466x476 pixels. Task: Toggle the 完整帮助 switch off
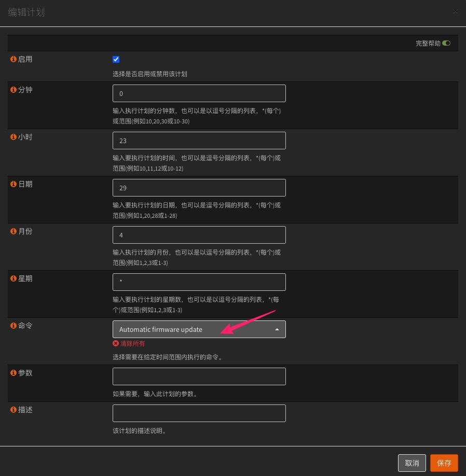point(446,44)
